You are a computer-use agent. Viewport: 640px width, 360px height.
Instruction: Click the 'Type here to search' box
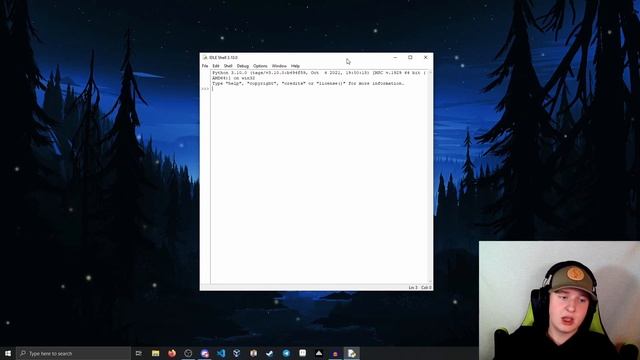[73, 353]
